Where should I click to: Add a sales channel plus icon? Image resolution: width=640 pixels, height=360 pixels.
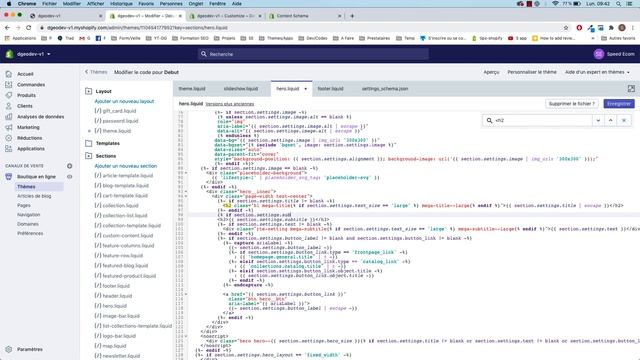point(69,166)
